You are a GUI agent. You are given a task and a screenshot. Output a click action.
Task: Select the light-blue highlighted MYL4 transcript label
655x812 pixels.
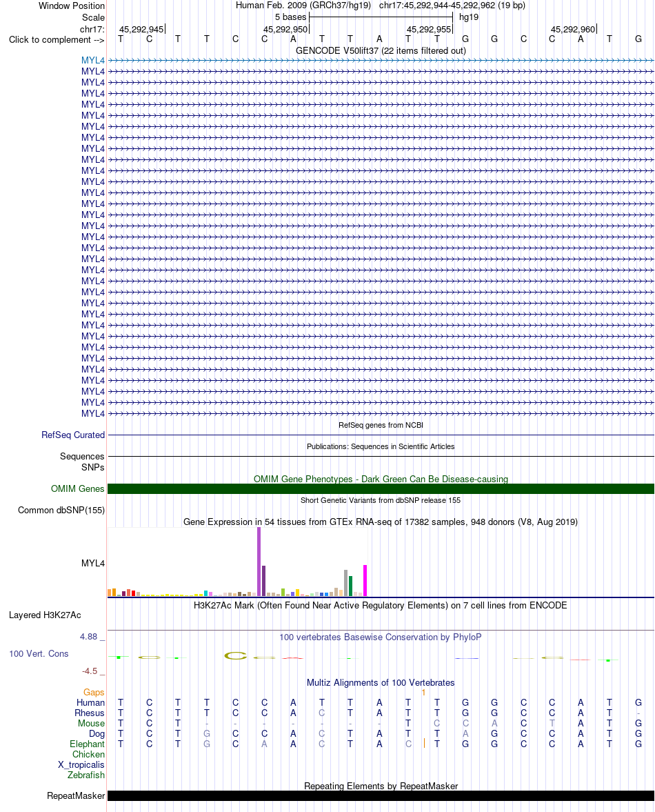click(92, 61)
